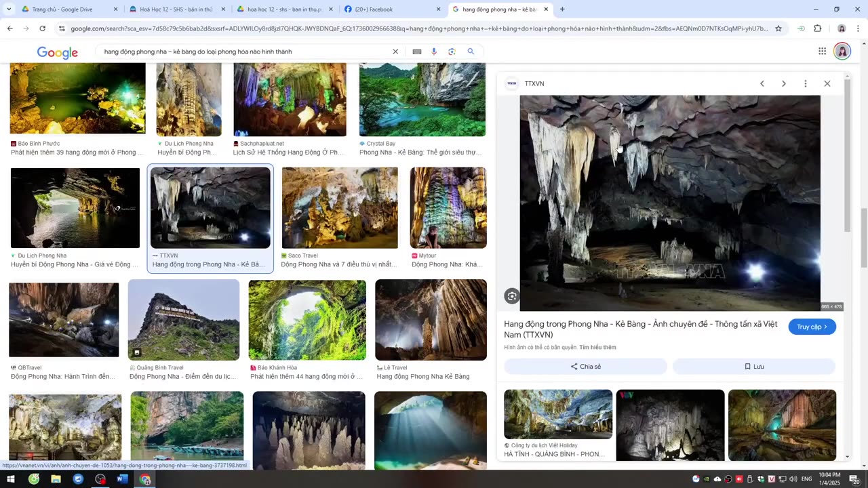Close the Facebook tab
This screenshot has height=488, width=868.
tap(439, 9)
